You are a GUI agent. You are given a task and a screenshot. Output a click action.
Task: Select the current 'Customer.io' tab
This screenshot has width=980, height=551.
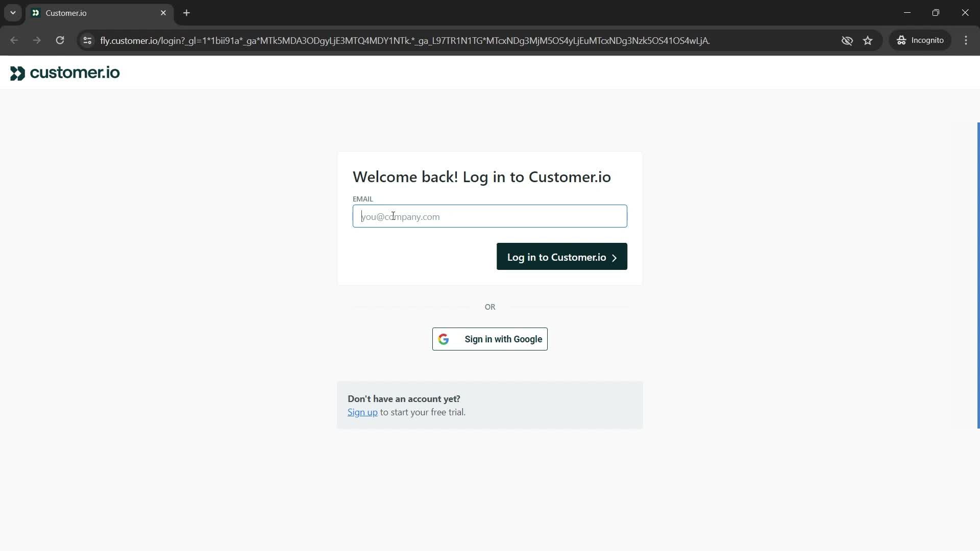point(100,13)
